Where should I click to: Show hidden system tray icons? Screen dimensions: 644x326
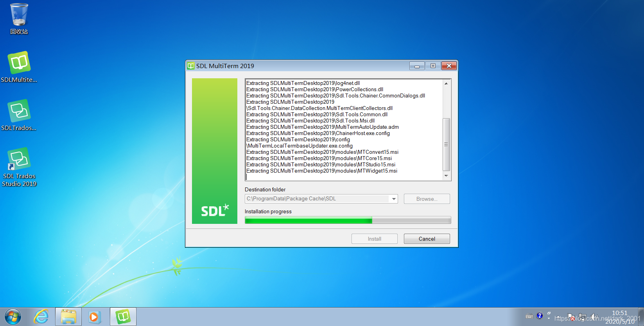pyautogui.click(x=558, y=317)
